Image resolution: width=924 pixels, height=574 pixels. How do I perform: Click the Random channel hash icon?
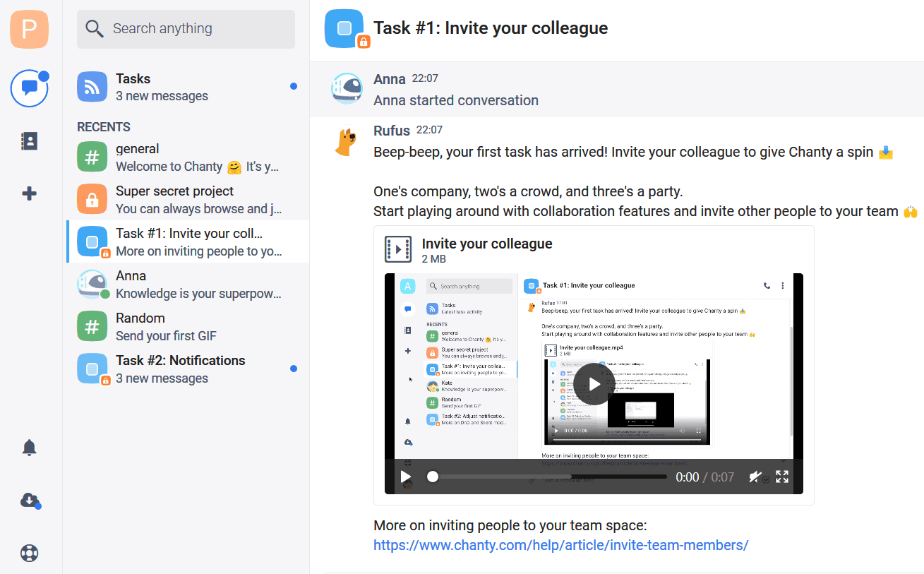tap(92, 326)
